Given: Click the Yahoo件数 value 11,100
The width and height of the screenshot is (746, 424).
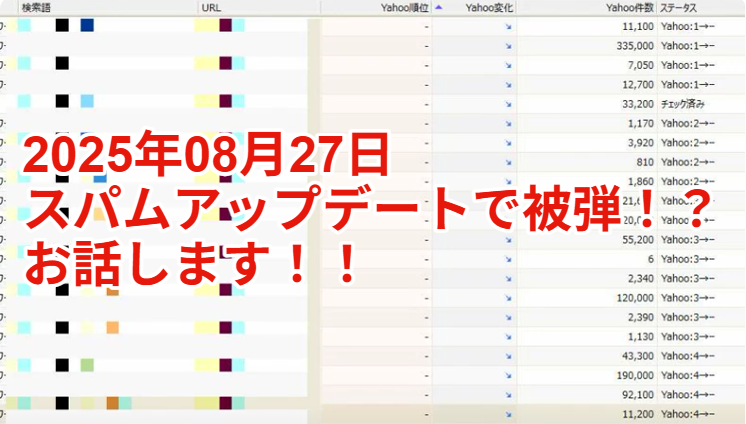Looking at the screenshot, I should click(637, 27).
